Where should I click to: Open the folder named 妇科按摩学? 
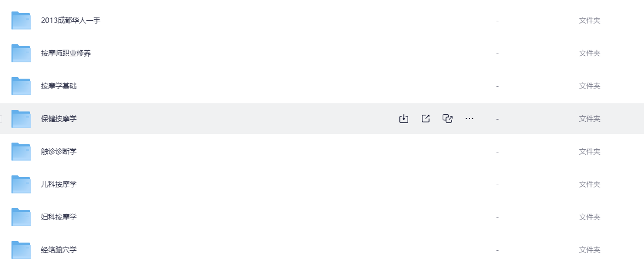[x=59, y=217]
